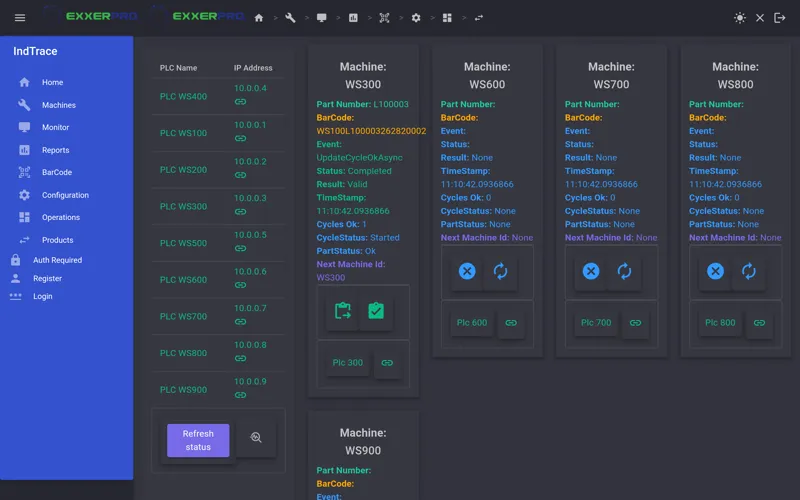Click the logout icon in top bar
Image resolution: width=800 pixels, height=500 pixels.
[x=780, y=18]
